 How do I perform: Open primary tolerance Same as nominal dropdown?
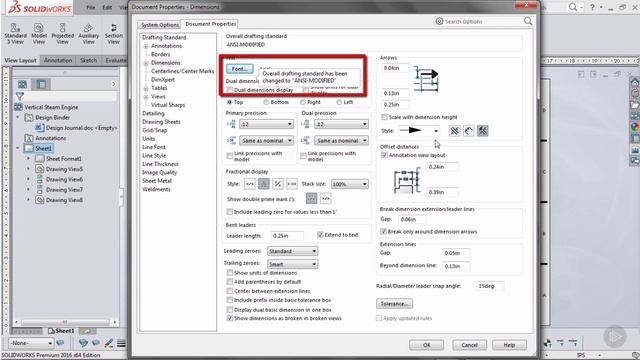pos(267,140)
